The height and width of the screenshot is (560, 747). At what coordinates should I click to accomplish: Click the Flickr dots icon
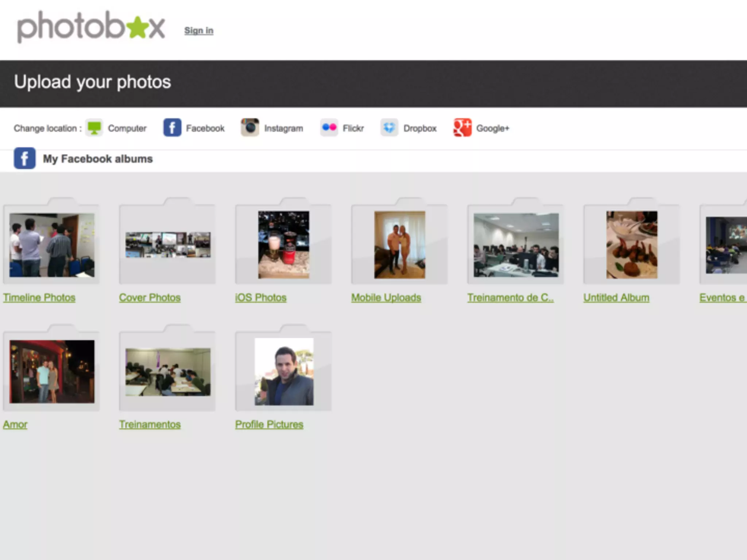pyautogui.click(x=329, y=128)
